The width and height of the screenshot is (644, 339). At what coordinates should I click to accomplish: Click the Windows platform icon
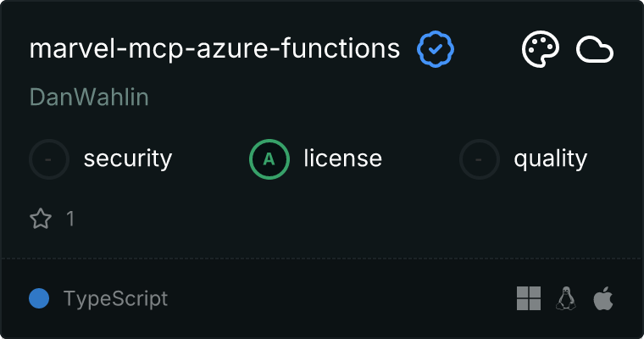pos(529,298)
